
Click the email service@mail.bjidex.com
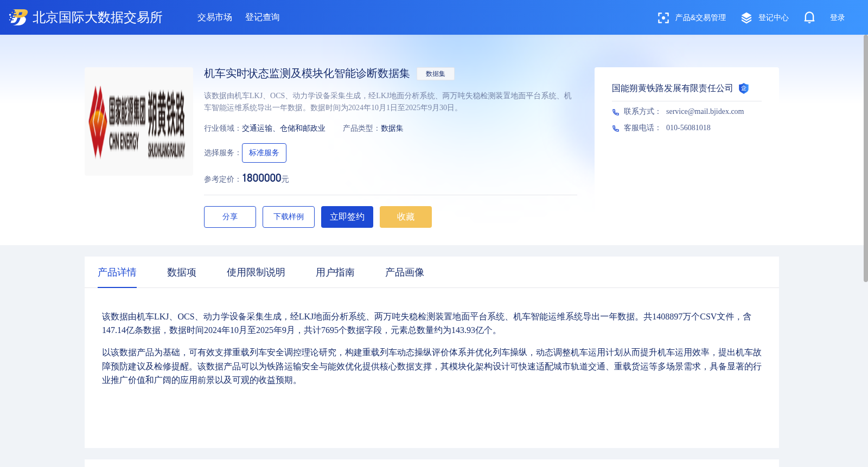[705, 112]
